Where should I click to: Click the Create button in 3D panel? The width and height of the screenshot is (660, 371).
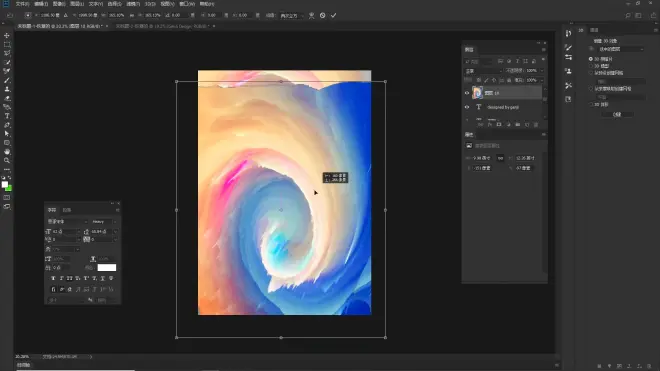pyautogui.click(x=617, y=114)
